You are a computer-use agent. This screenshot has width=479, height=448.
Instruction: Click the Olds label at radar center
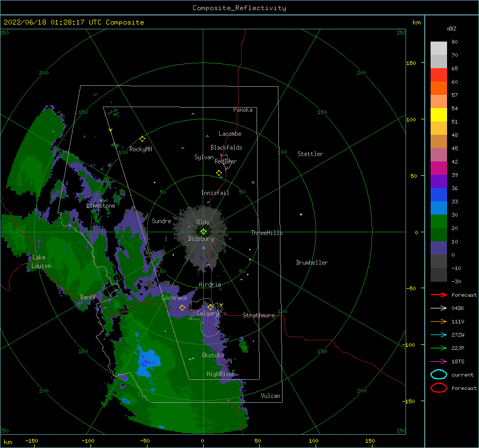pos(203,222)
